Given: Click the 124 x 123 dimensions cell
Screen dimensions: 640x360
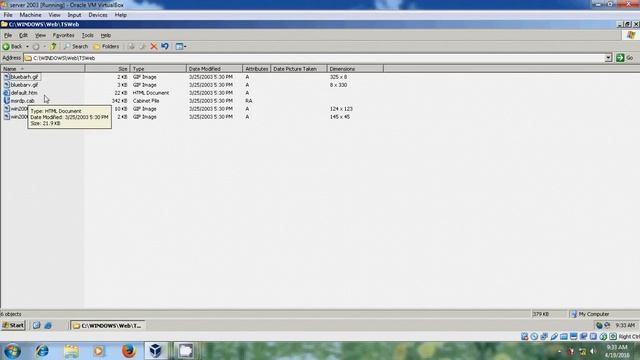Looking at the screenshot, I should coord(341,109).
